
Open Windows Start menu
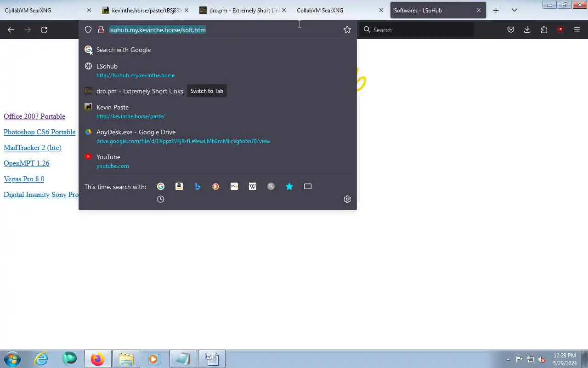click(12, 359)
